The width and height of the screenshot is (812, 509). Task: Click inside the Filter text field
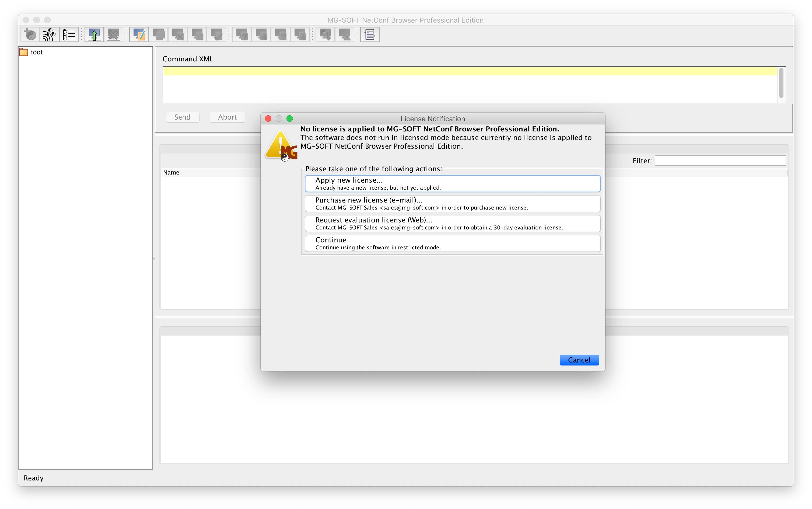(720, 161)
